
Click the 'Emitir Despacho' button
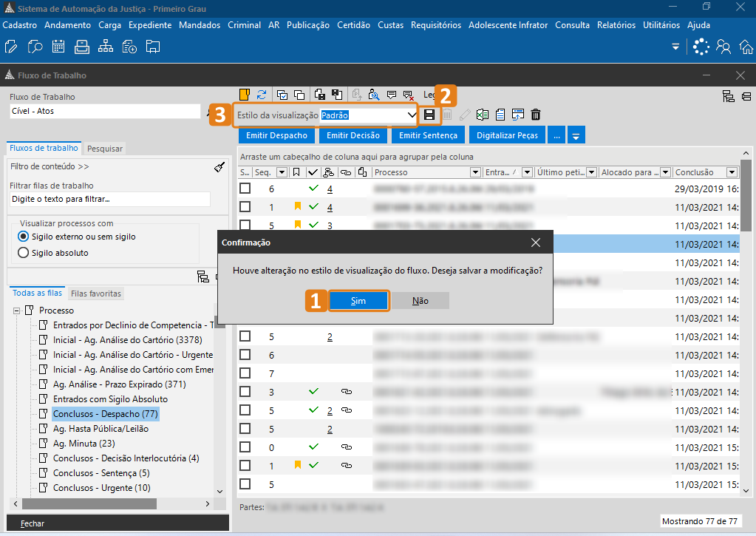tap(276, 135)
